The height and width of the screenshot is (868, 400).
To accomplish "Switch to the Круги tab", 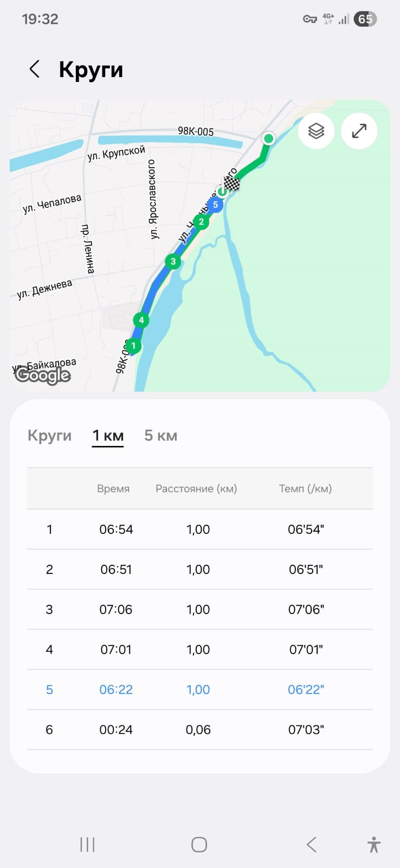I will click(49, 436).
